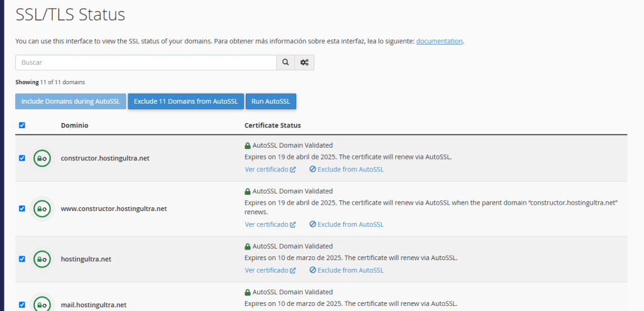Exclude www.constructor.hostingultra.net from AutoSSL
The width and height of the screenshot is (644, 311).
[x=347, y=224]
